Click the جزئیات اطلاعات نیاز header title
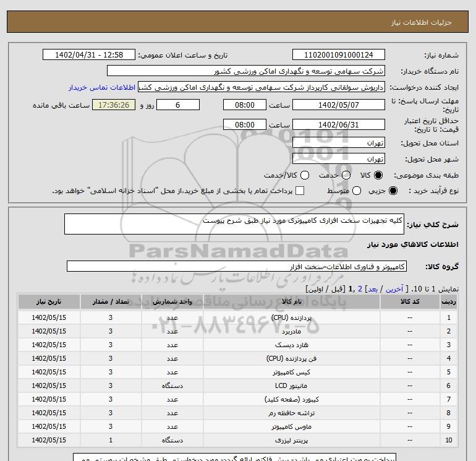476x461 pixels. [422, 22]
